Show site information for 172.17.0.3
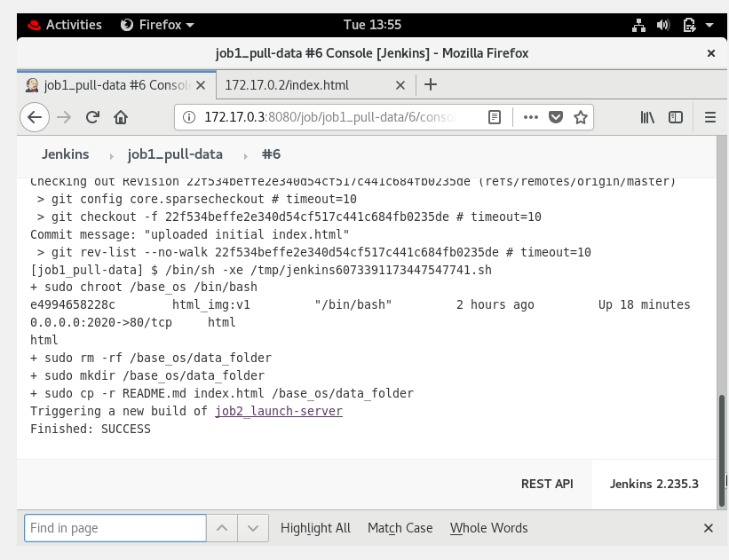The height and width of the screenshot is (560, 729). 189,117
